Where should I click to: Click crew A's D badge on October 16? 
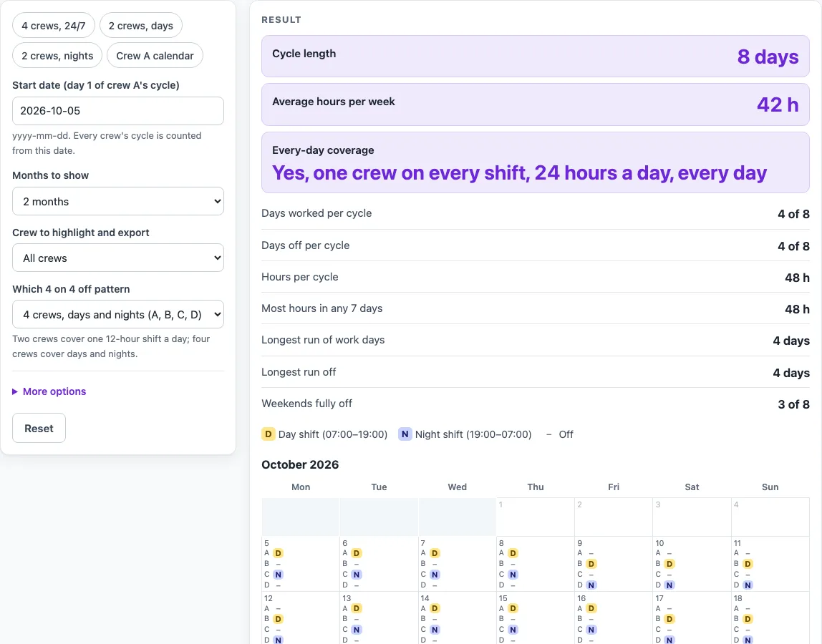click(x=591, y=608)
